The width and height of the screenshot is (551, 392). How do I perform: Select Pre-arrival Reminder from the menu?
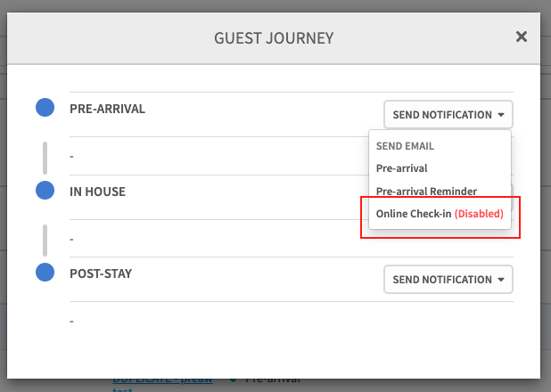click(426, 191)
